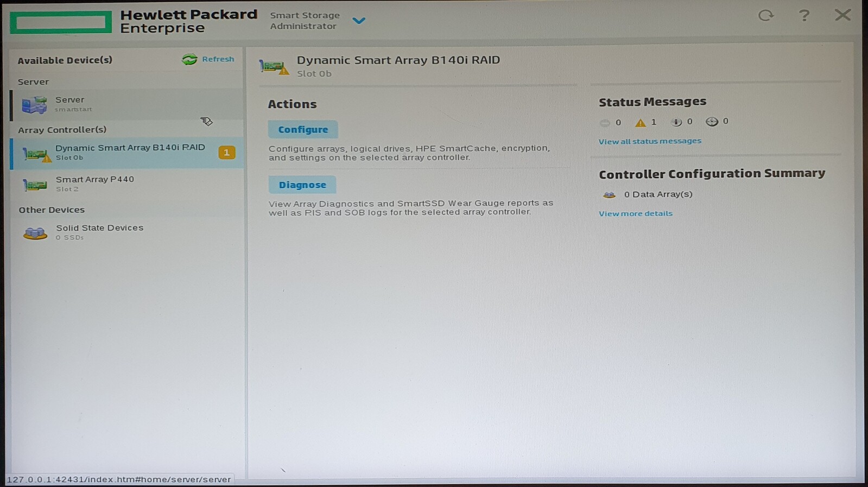Click the 'Dynamic Smart Array B140i RAID' panel title

398,60
